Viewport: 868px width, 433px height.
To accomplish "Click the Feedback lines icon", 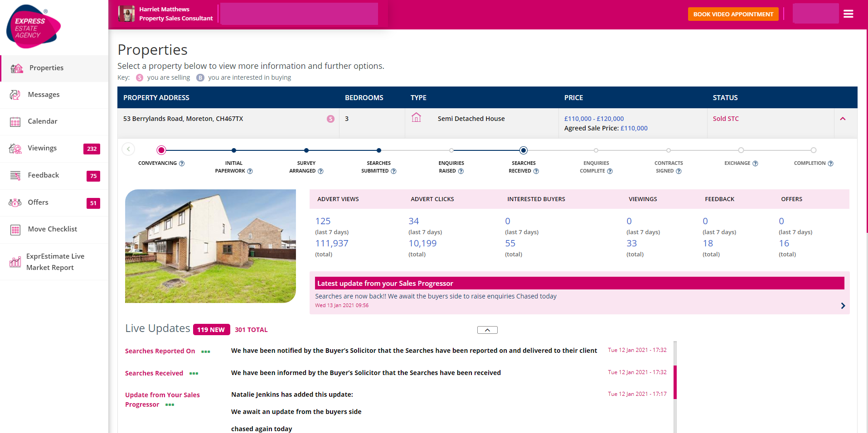I will [x=15, y=176].
